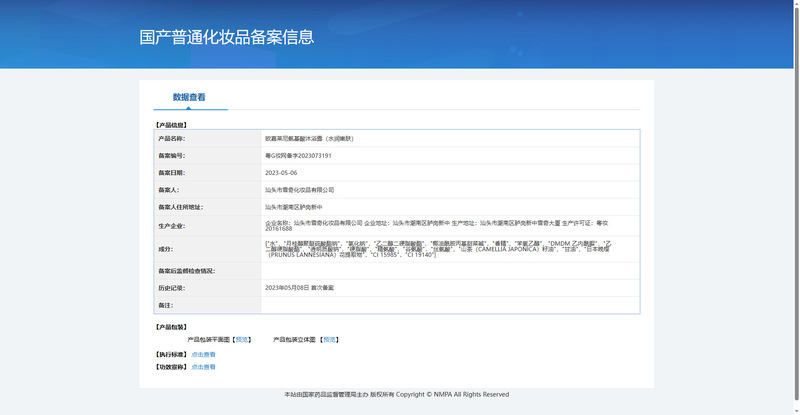800x415 pixels.
Task: Open 点击查看 link next to 执行标准
Action: 204,354
